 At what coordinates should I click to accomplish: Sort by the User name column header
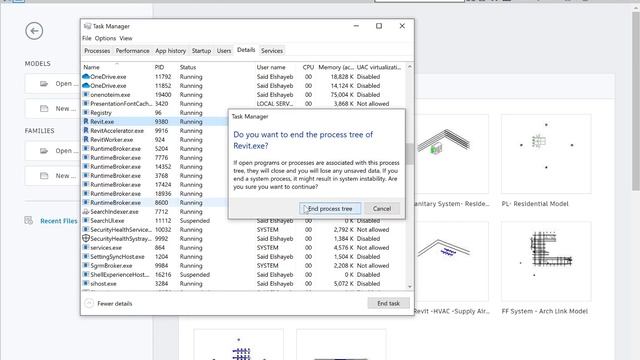coord(278,67)
